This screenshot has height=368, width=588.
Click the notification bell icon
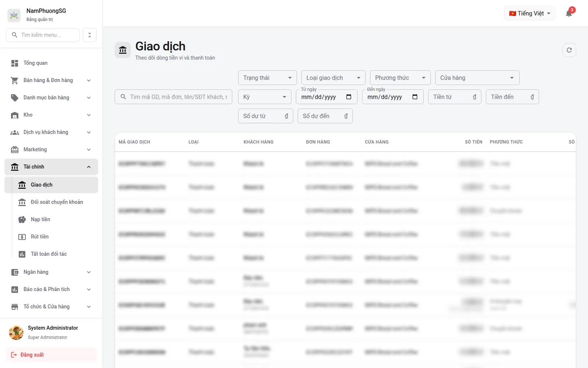point(569,14)
